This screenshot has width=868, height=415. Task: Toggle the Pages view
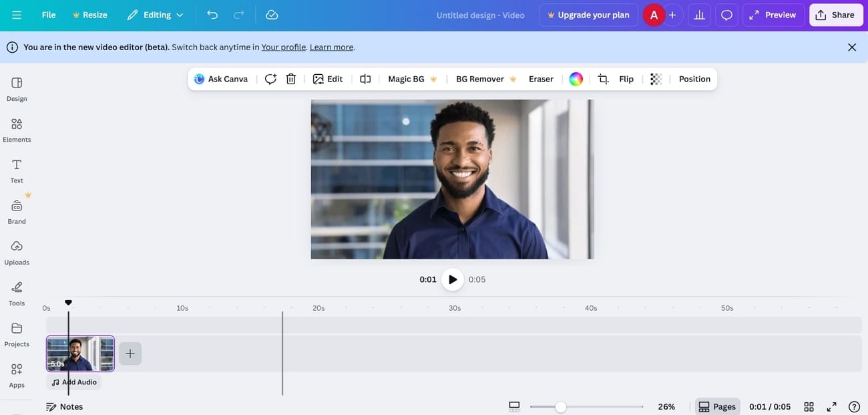tap(717, 406)
